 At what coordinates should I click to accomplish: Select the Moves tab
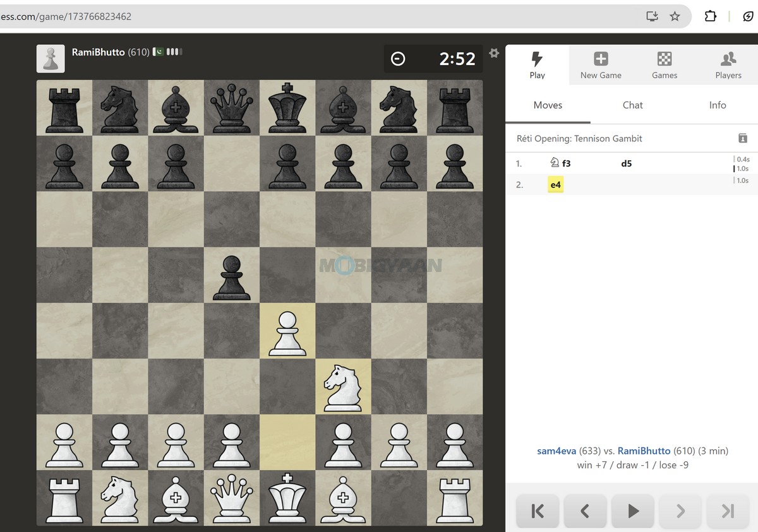[548, 105]
